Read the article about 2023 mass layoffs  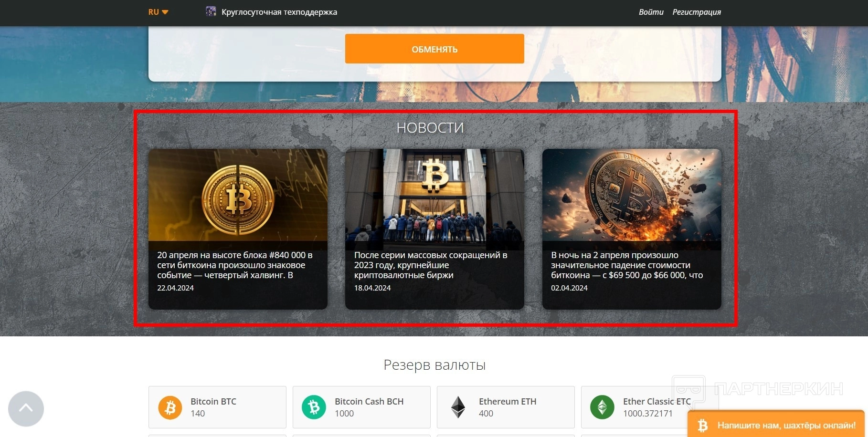(431, 265)
